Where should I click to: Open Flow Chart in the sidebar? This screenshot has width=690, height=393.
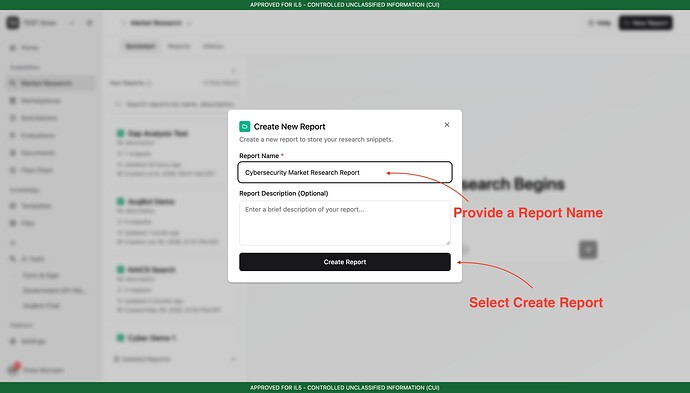point(32,170)
